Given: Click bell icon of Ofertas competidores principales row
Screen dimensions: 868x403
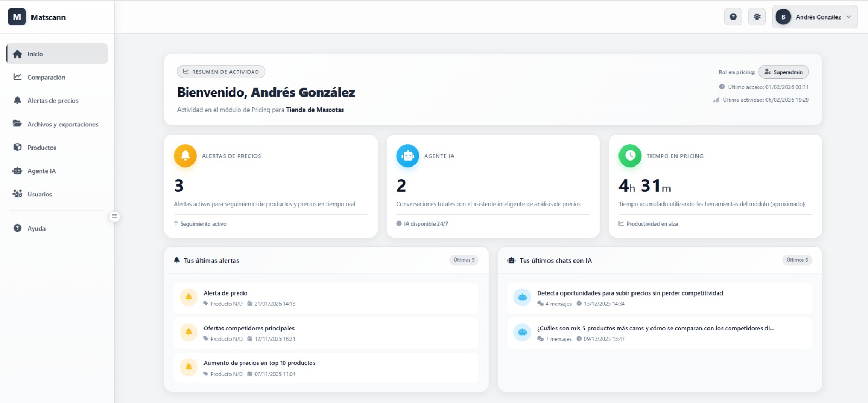Looking at the screenshot, I should pyautogui.click(x=189, y=332).
